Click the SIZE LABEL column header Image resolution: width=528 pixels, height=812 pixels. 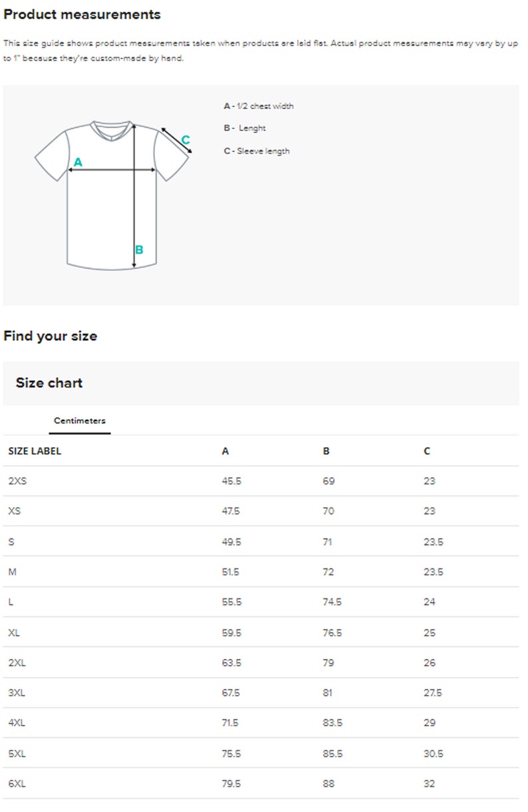point(35,451)
